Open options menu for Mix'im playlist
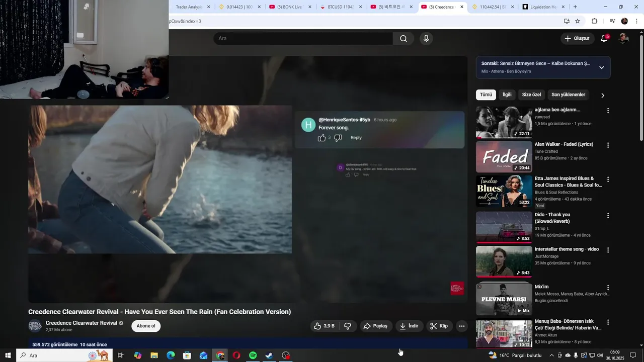644x362 pixels. click(x=608, y=288)
